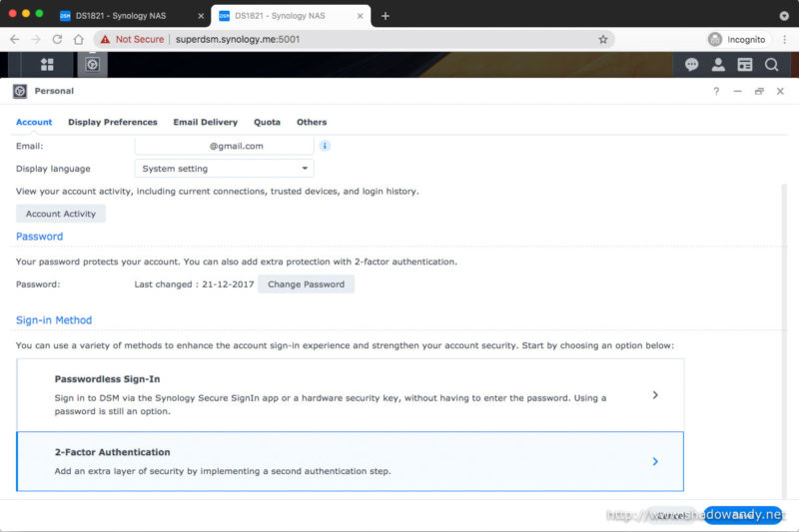
Task: Open the DSM user options icon
Action: (718, 65)
